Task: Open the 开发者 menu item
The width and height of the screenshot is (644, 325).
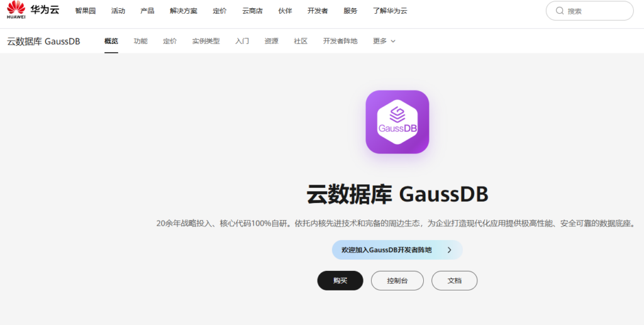Action: coord(318,11)
